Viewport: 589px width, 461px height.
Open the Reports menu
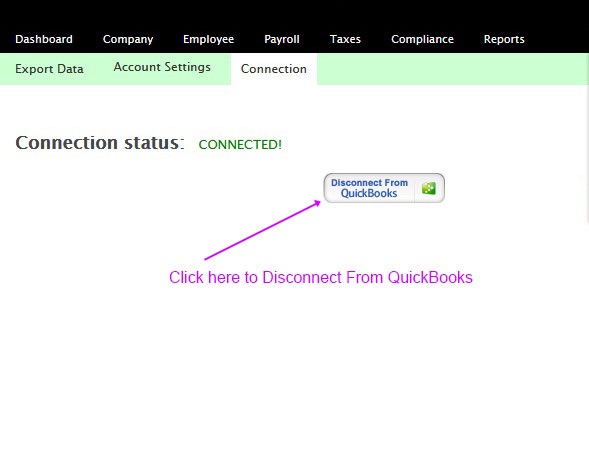point(504,39)
